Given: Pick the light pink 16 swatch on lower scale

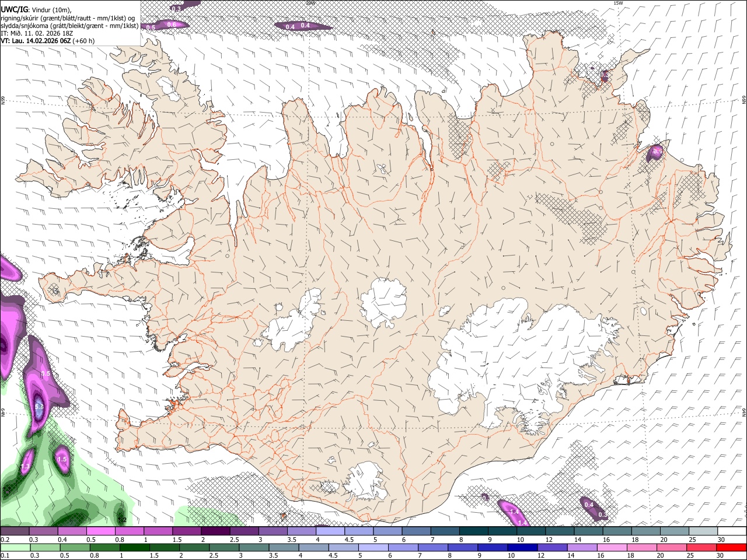Looking at the screenshot, I should coord(612,547).
